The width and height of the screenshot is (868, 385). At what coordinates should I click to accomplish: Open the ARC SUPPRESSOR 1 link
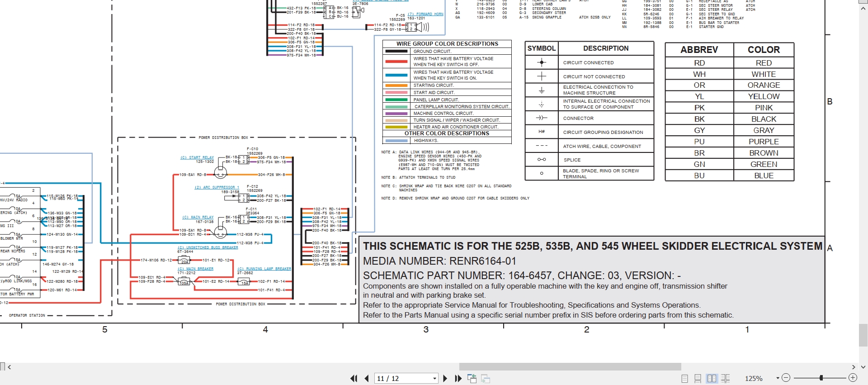[x=217, y=187]
